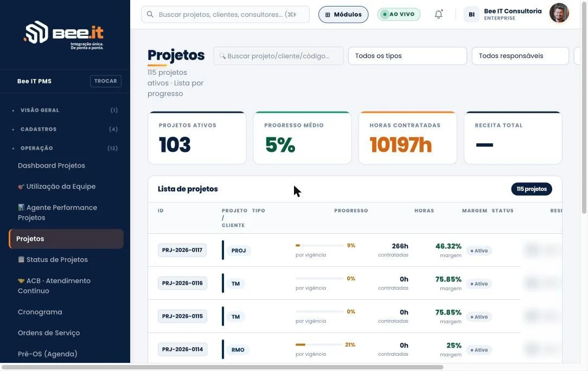Click the Bee.it logo
This screenshot has width=588, height=371.
point(64,35)
